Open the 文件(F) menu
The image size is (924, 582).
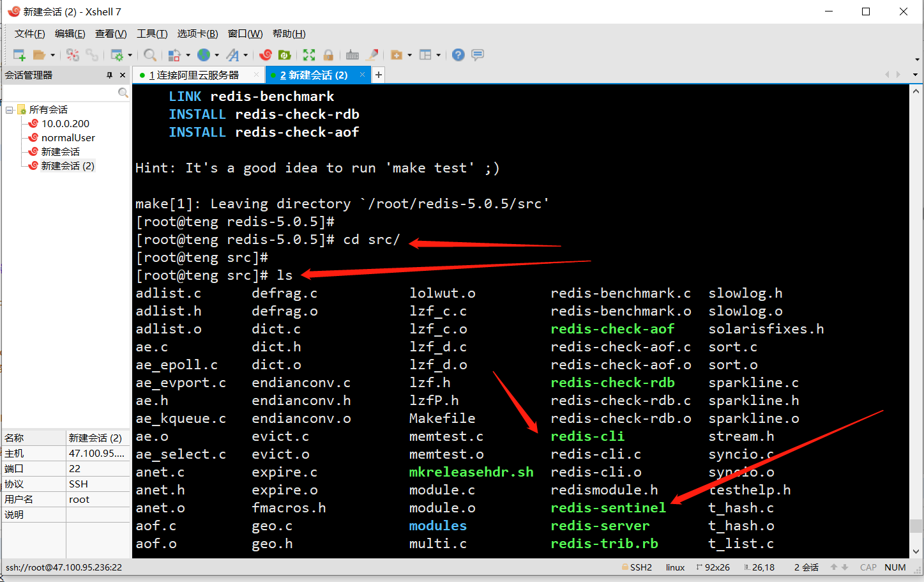click(29, 34)
